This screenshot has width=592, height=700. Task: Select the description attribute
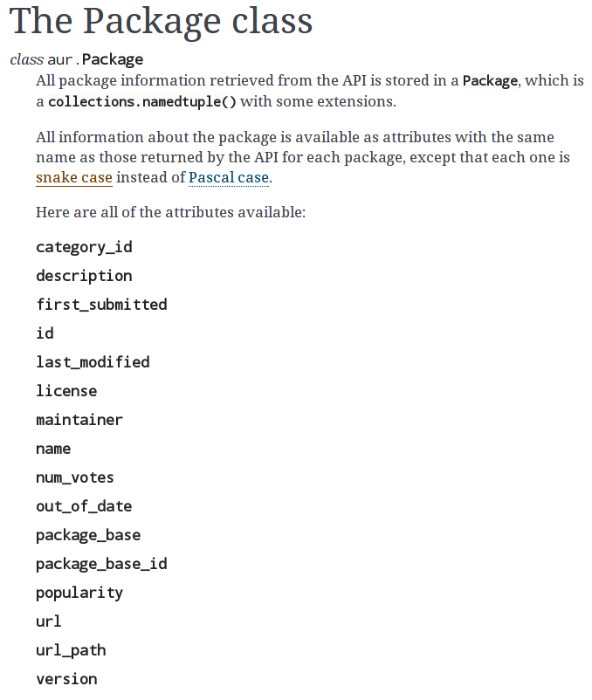(x=84, y=276)
